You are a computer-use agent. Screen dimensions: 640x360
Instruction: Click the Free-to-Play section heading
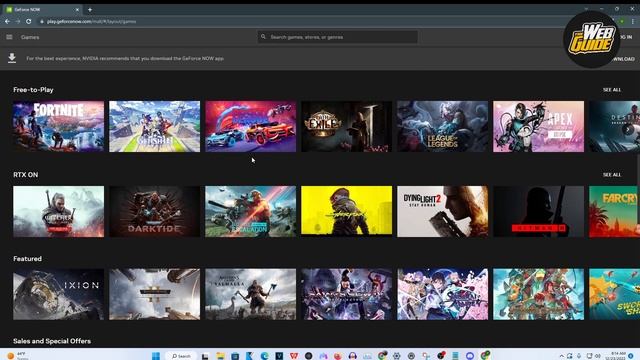(x=33, y=90)
